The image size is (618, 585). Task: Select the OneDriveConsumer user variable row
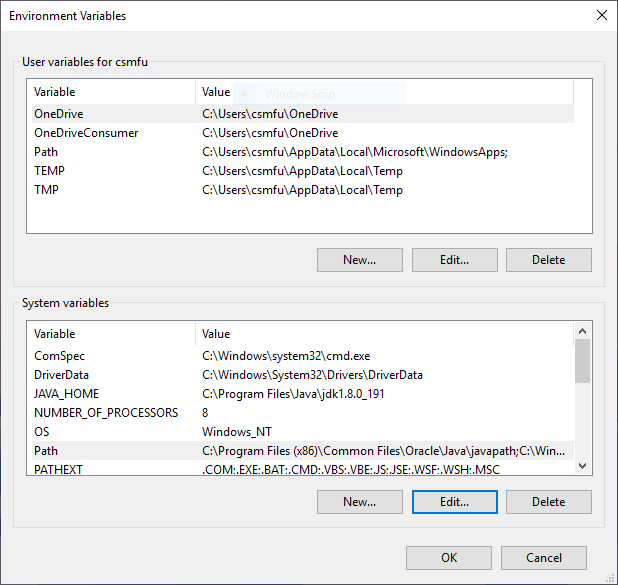click(x=86, y=133)
